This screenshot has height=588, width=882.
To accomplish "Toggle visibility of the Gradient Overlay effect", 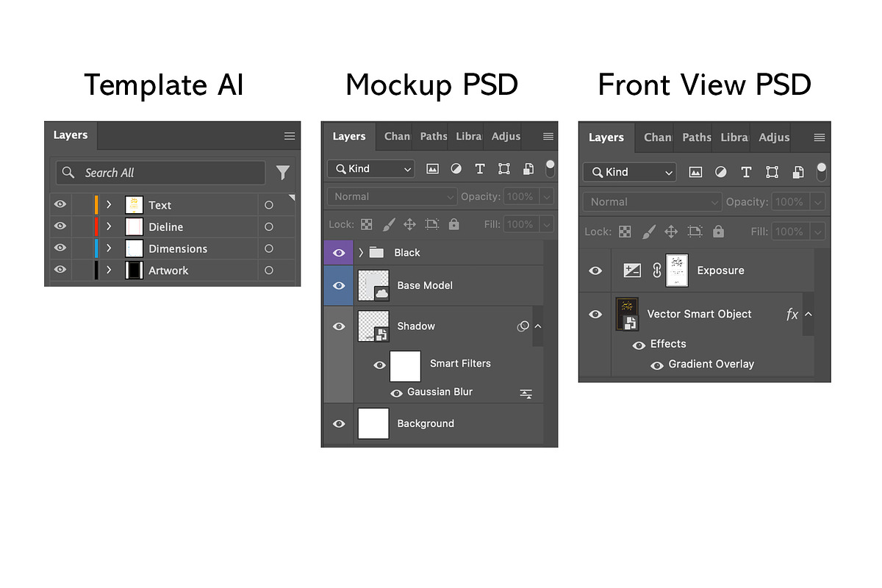I will 657,365.
